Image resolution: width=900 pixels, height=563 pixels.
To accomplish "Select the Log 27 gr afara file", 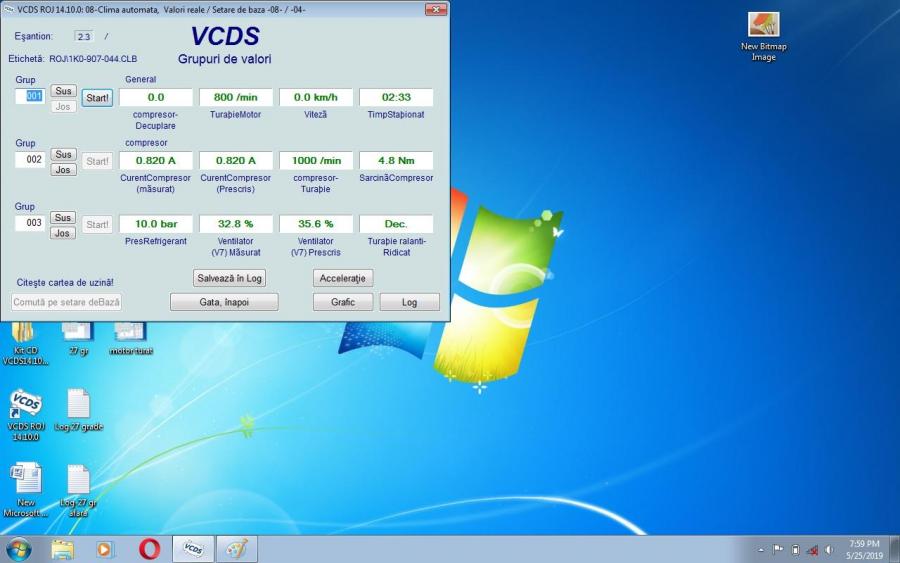I will coord(78,480).
